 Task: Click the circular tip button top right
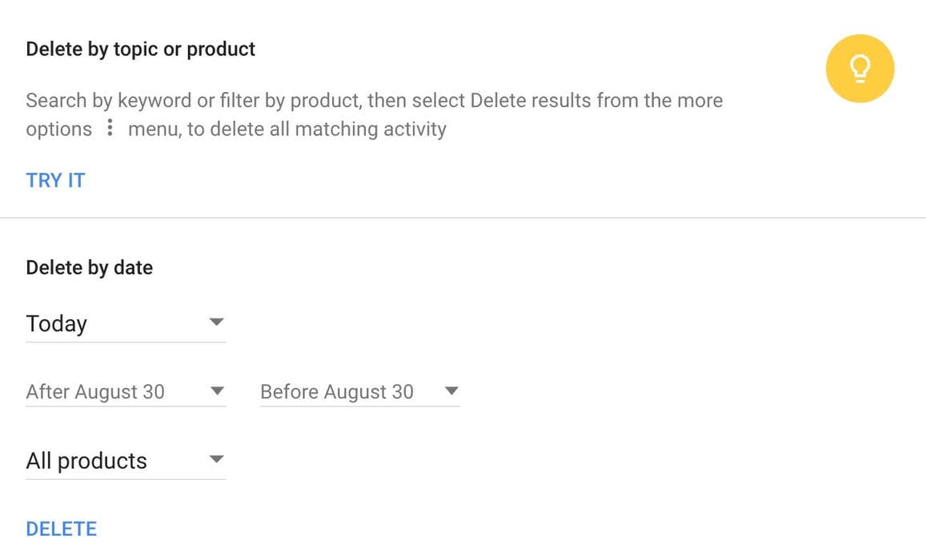pos(860,68)
